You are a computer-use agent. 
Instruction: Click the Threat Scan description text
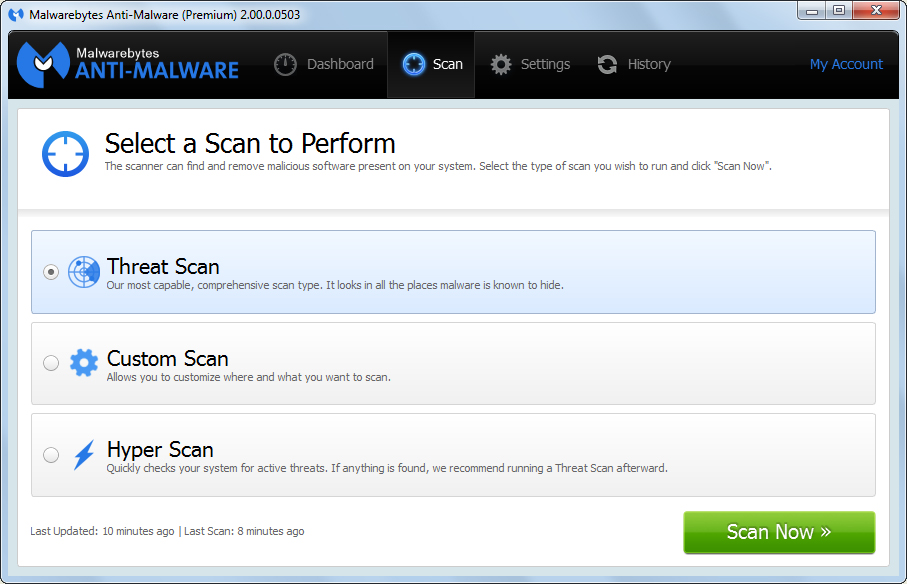335,285
